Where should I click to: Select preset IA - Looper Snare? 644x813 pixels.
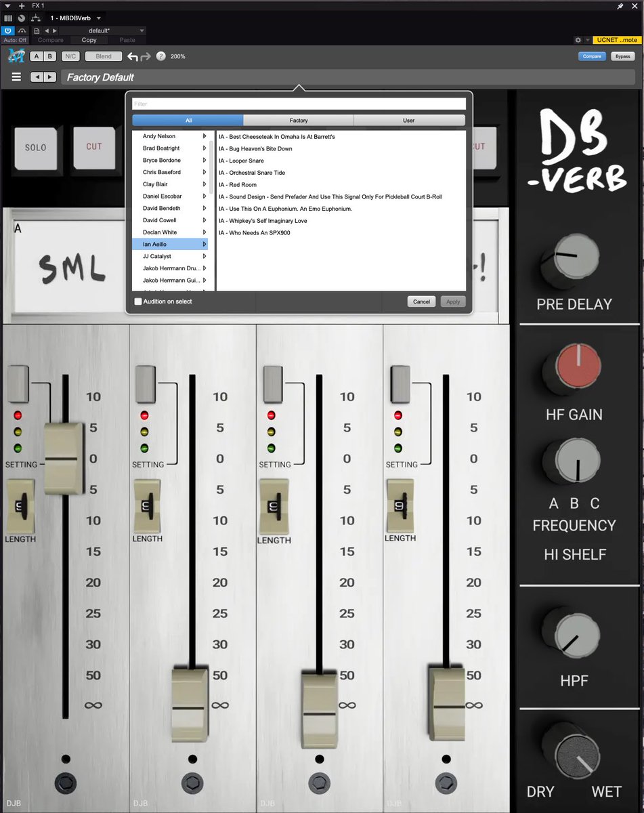(x=242, y=161)
